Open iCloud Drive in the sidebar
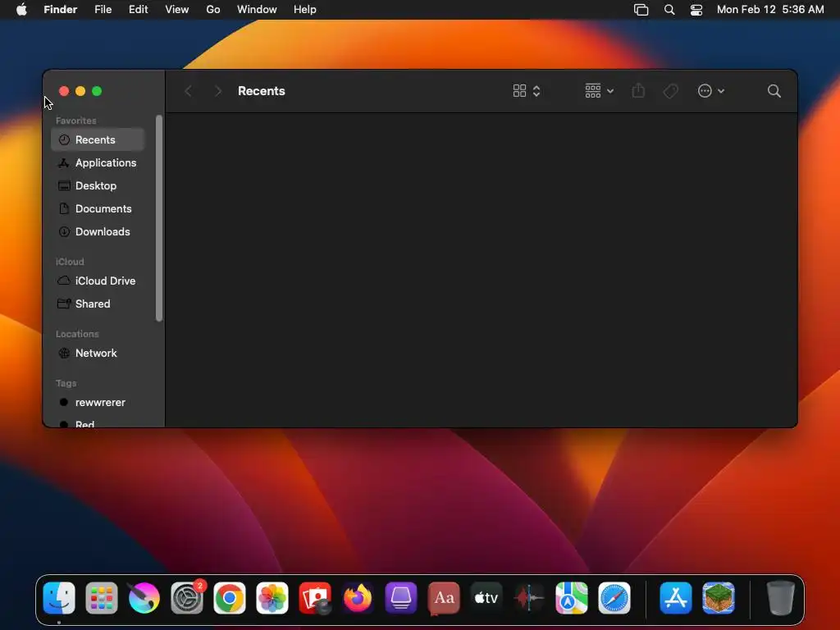Viewport: 840px width, 630px height. [x=98, y=281]
